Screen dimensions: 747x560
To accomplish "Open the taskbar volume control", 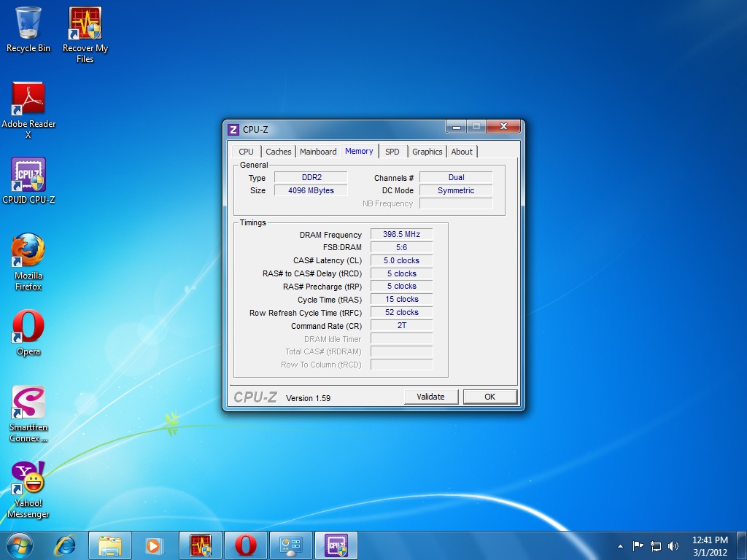I will pos(673,545).
